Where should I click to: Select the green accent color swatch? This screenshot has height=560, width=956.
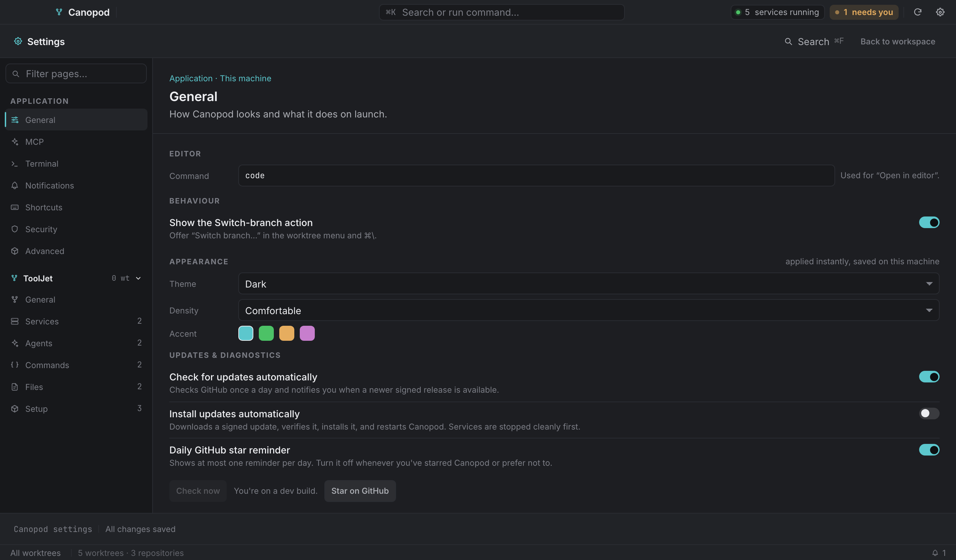pyautogui.click(x=266, y=333)
